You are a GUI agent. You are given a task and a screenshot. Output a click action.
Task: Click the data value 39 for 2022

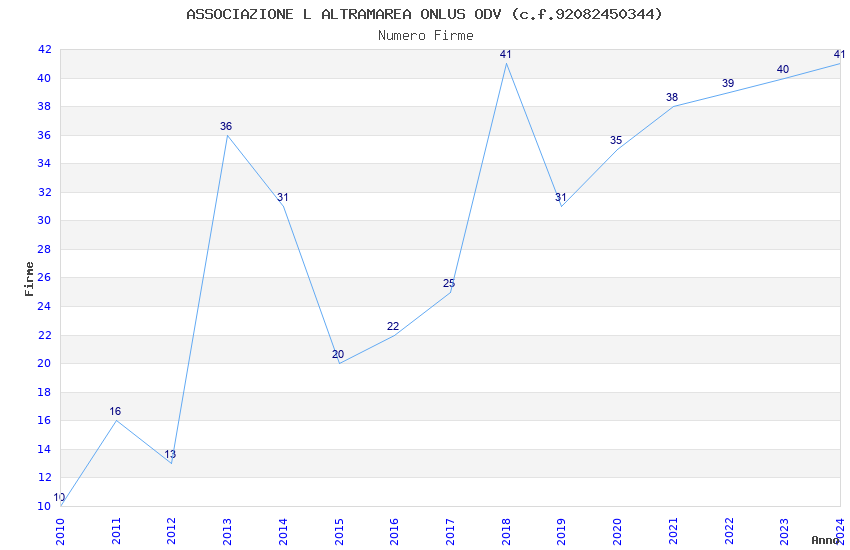point(728,83)
